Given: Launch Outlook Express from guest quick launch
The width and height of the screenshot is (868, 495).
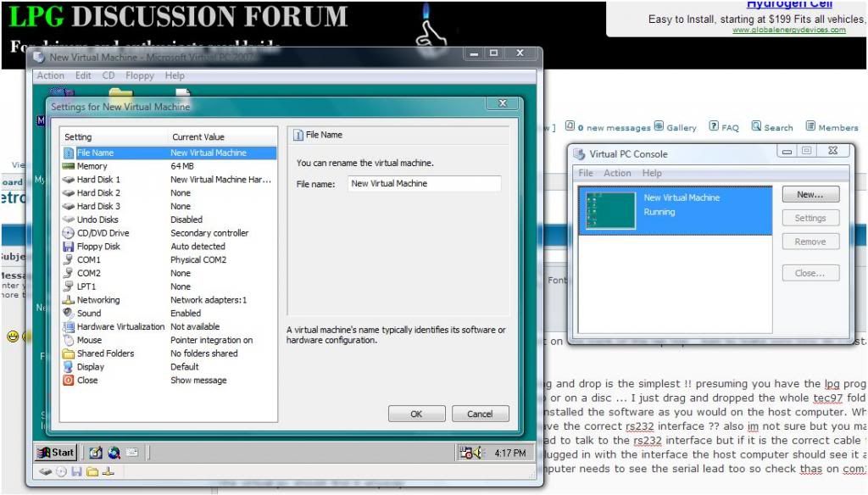Looking at the screenshot, I should pyautogui.click(x=132, y=453).
